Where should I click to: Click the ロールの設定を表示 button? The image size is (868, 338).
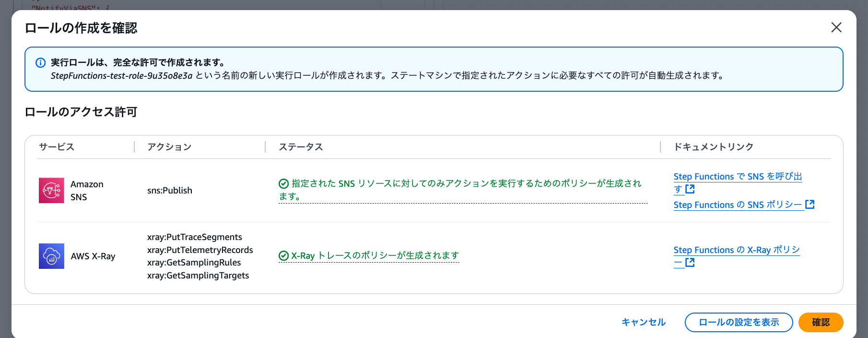pyautogui.click(x=739, y=322)
